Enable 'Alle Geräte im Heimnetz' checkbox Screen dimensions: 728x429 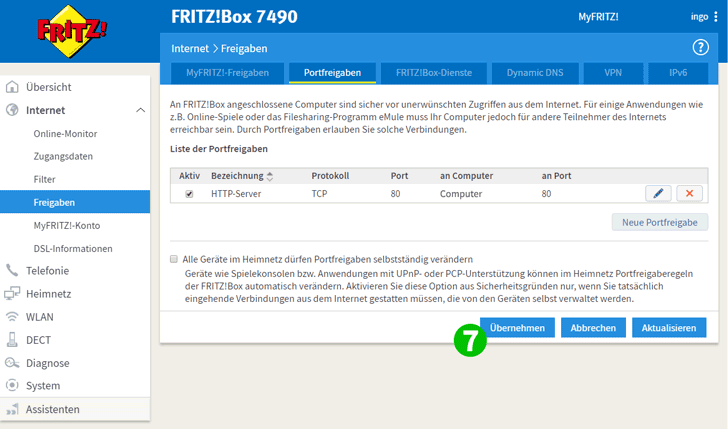coord(174,259)
